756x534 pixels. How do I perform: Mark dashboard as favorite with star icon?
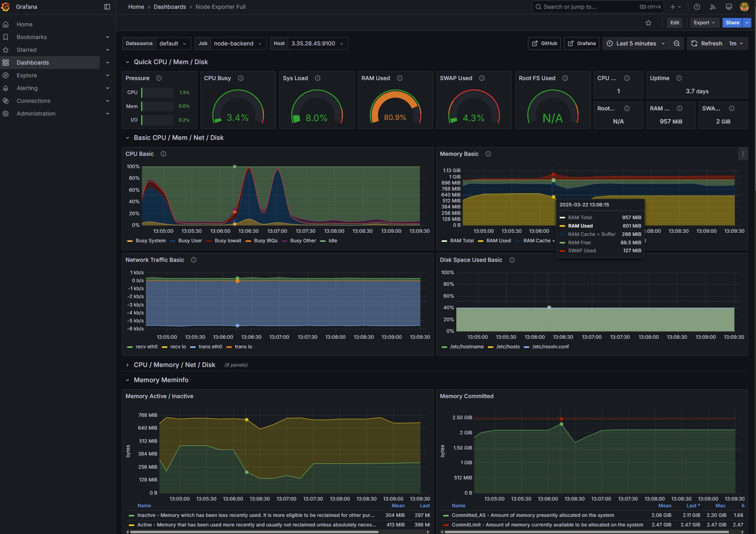click(648, 23)
